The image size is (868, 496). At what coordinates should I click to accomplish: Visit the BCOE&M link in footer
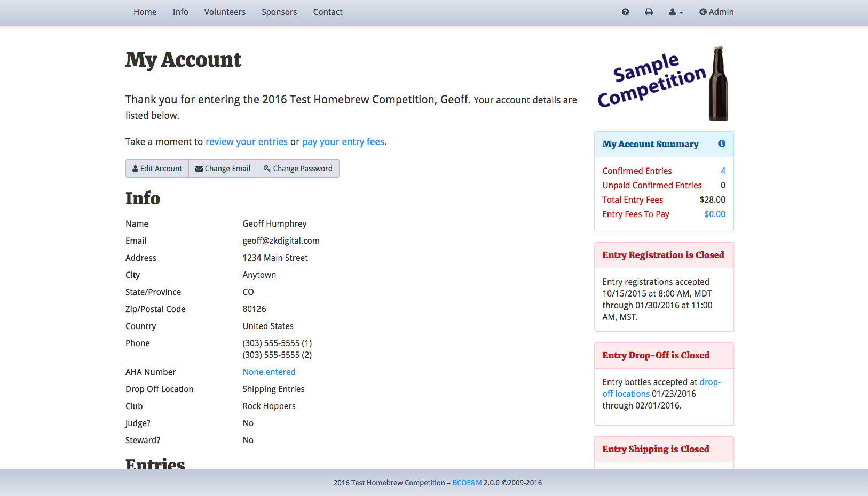click(x=467, y=483)
